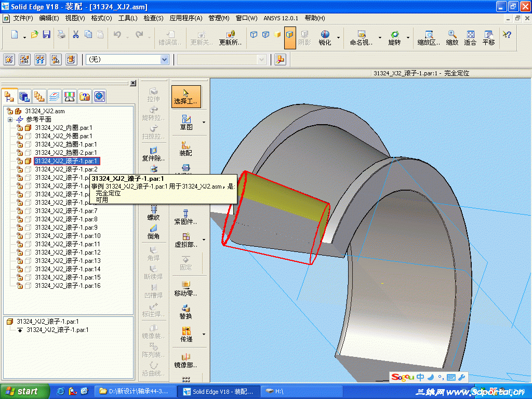Viewport: 532px width, 399px height.
Task: Click the 草图 sketch tool
Action: pyautogui.click(x=187, y=123)
